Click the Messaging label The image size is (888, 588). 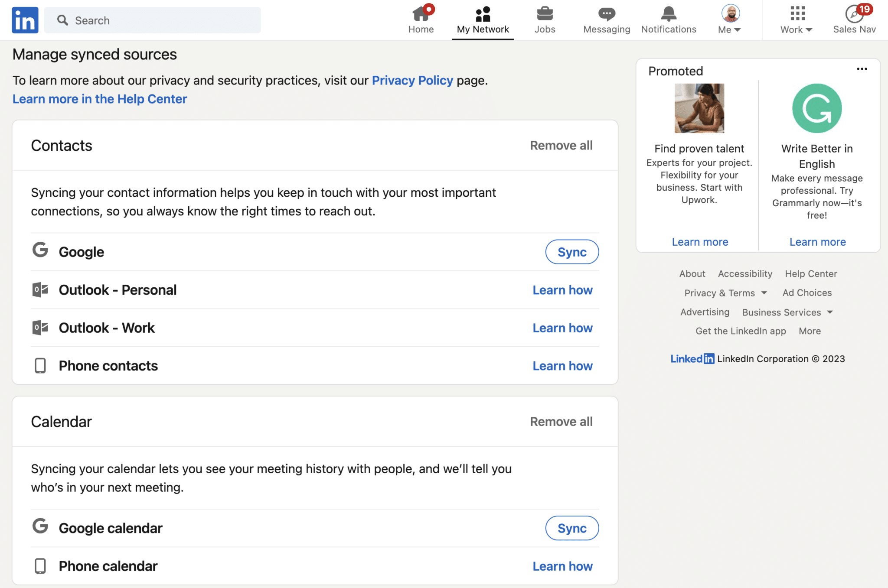[607, 29]
